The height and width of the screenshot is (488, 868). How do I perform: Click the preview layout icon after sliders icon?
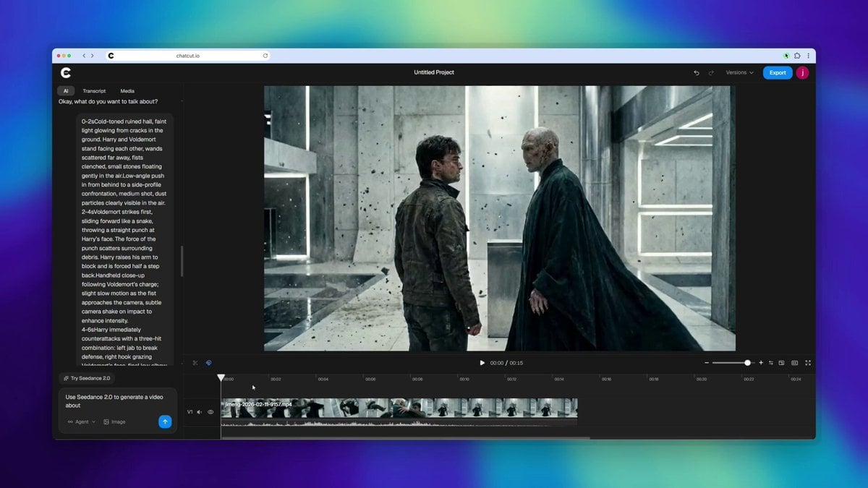click(x=781, y=363)
